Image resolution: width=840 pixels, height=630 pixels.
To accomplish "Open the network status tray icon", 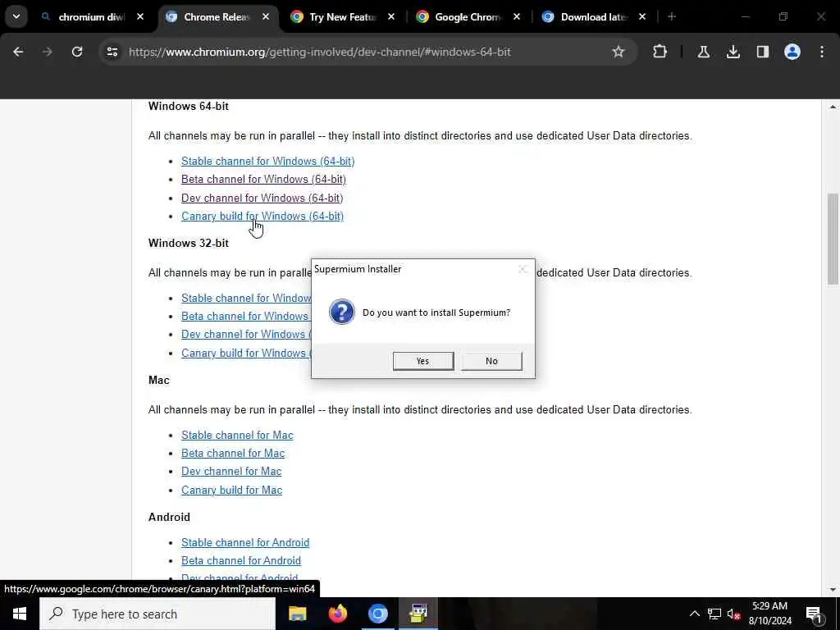I will [x=714, y=614].
